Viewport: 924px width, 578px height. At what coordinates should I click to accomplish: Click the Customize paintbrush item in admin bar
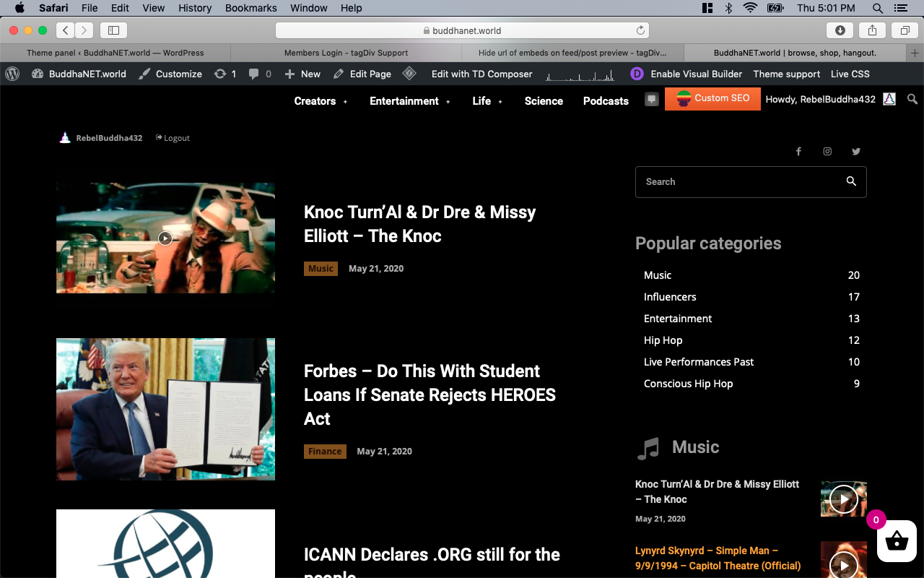coord(170,74)
